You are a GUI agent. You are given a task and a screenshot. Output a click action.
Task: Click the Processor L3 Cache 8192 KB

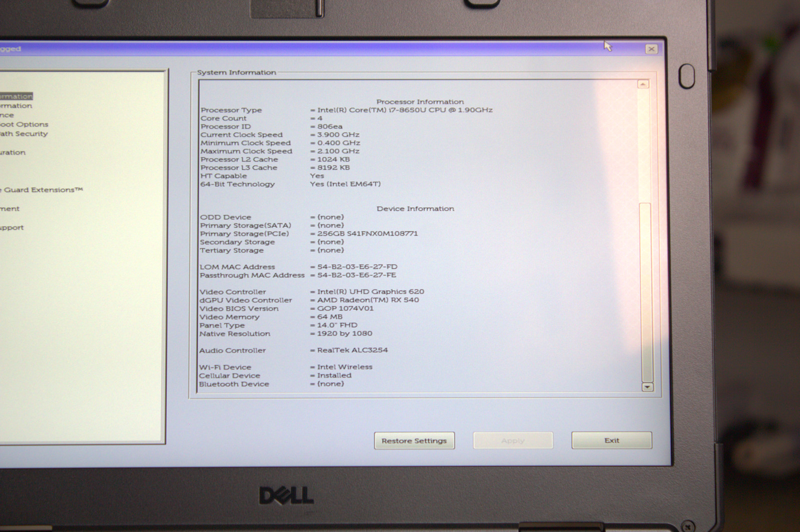333,168
